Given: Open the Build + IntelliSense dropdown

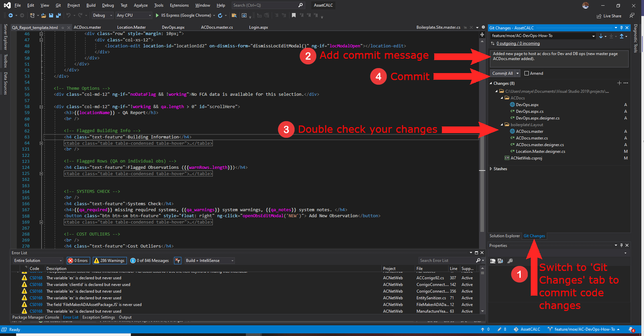Looking at the screenshot, I should click(x=210, y=261).
